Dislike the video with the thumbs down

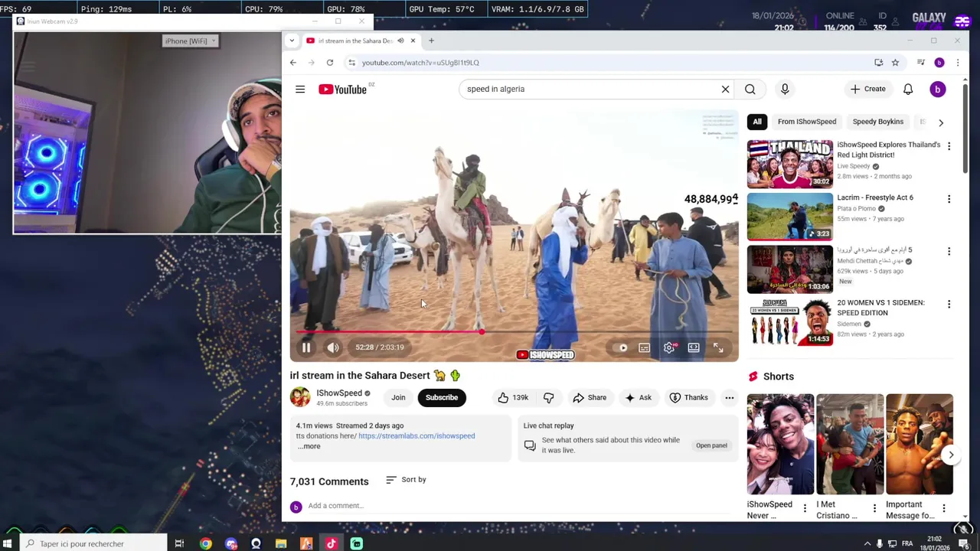pyautogui.click(x=548, y=397)
